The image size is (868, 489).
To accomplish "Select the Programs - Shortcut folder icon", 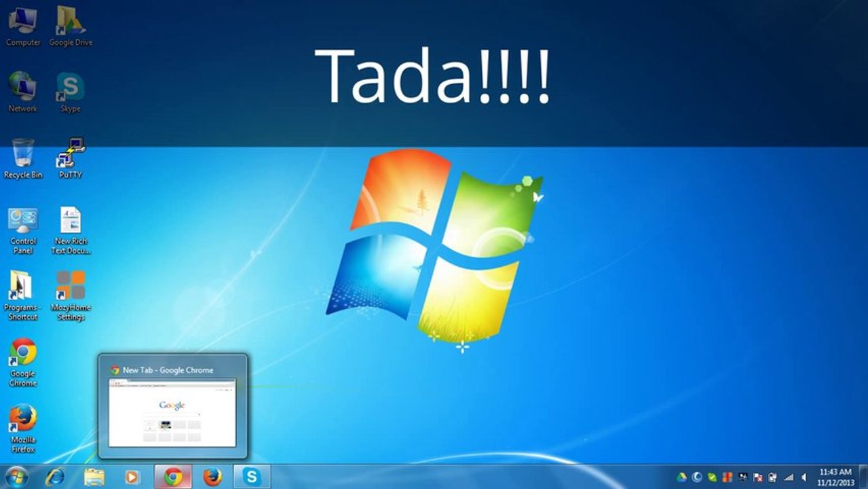I will tap(23, 296).
